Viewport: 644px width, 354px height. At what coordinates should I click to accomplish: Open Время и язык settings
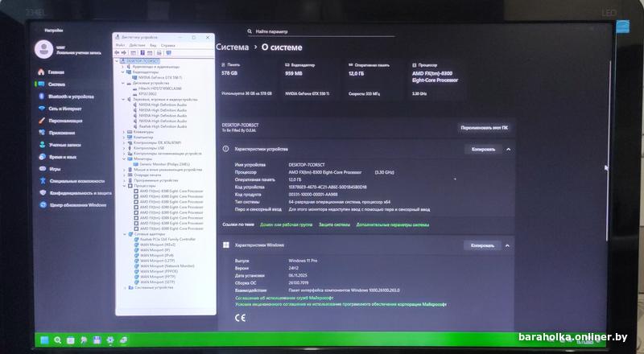(x=58, y=157)
